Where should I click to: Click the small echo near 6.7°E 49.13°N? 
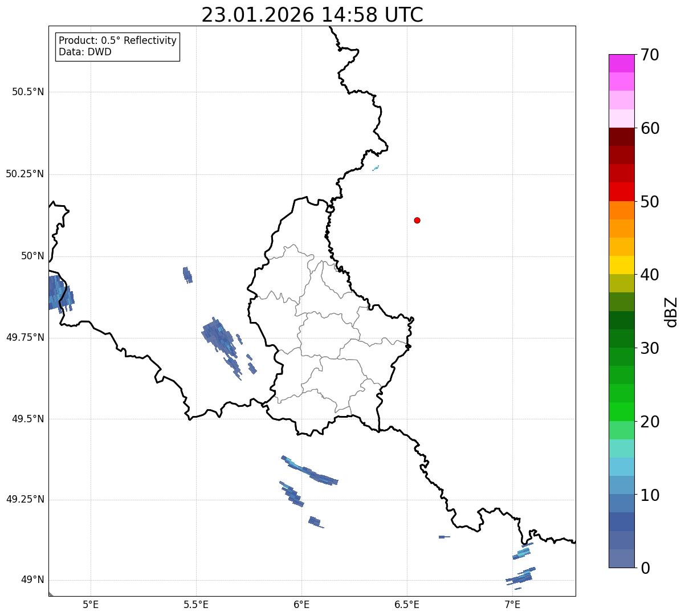click(x=444, y=537)
